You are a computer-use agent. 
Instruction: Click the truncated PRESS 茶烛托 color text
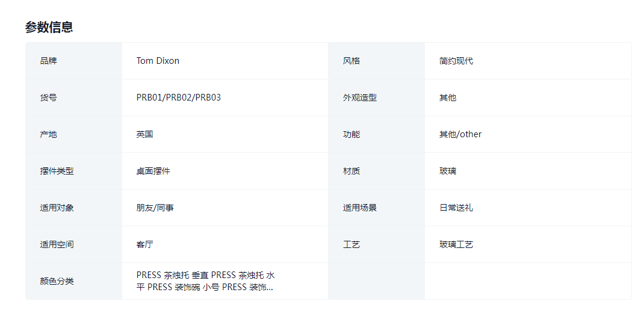coord(206,281)
